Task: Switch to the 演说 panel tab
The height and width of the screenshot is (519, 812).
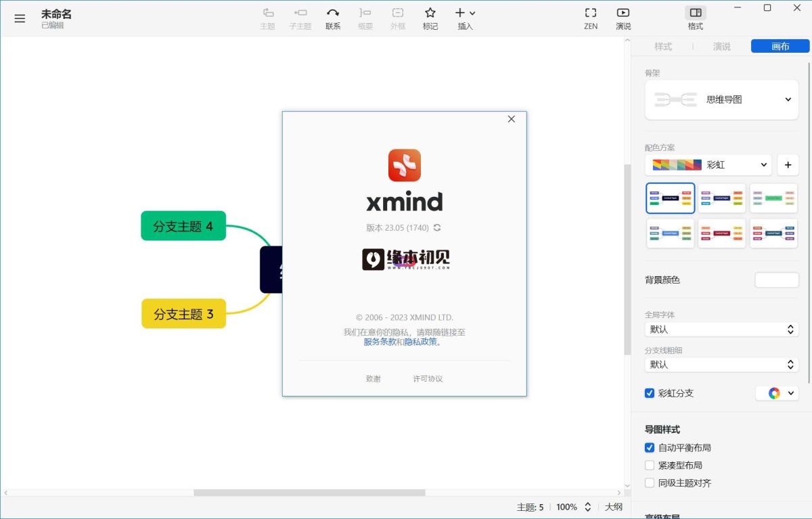Action: pyautogui.click(x=722, y=47)
